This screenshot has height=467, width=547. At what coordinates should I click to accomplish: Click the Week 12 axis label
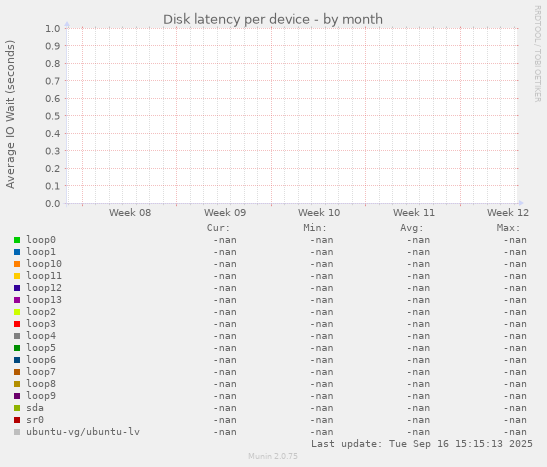508,212
